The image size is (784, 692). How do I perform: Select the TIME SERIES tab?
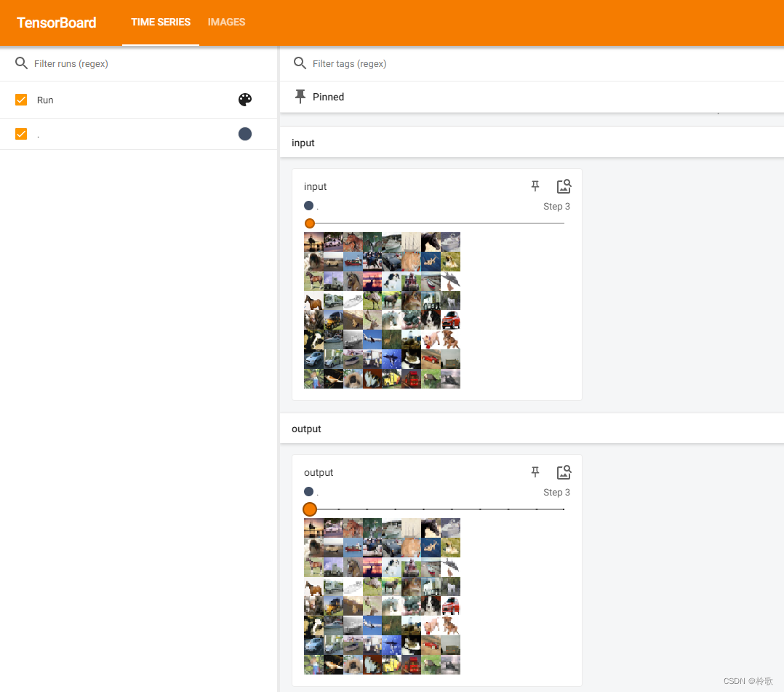pos(161,22)
